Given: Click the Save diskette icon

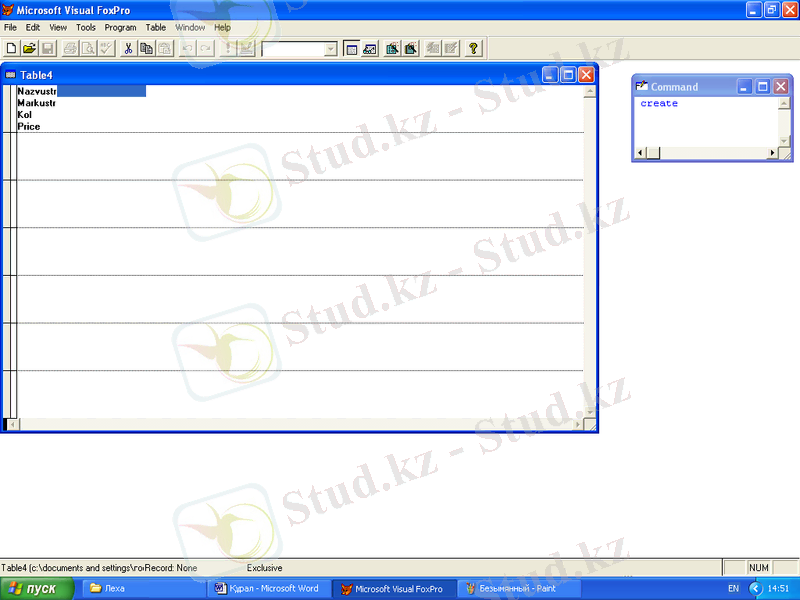Looking at the screenshot, I should pyautogui.click(x=48, y=48).
